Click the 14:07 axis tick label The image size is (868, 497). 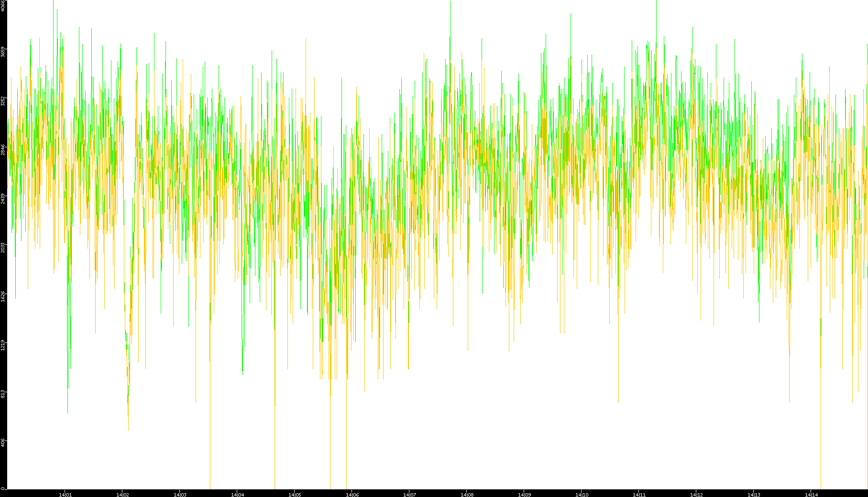(410, 495)
